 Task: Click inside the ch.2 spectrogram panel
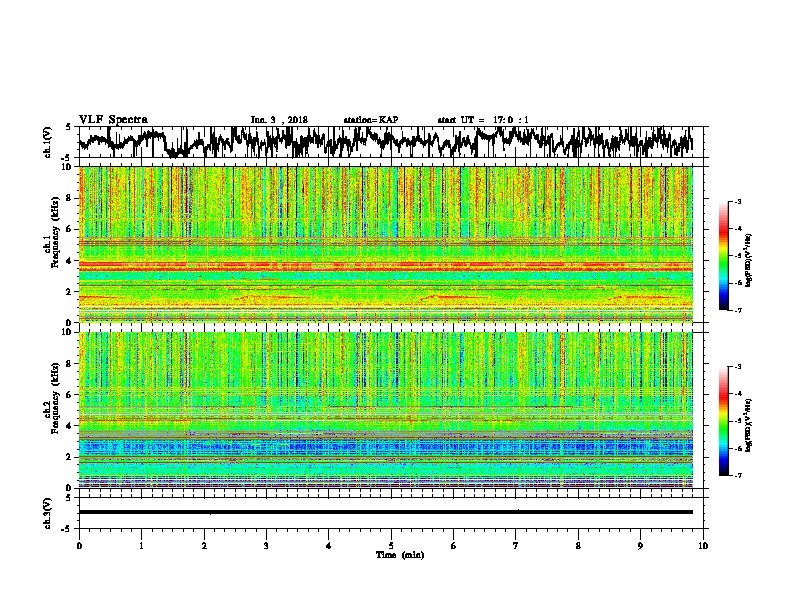click(x=385, y=410)
